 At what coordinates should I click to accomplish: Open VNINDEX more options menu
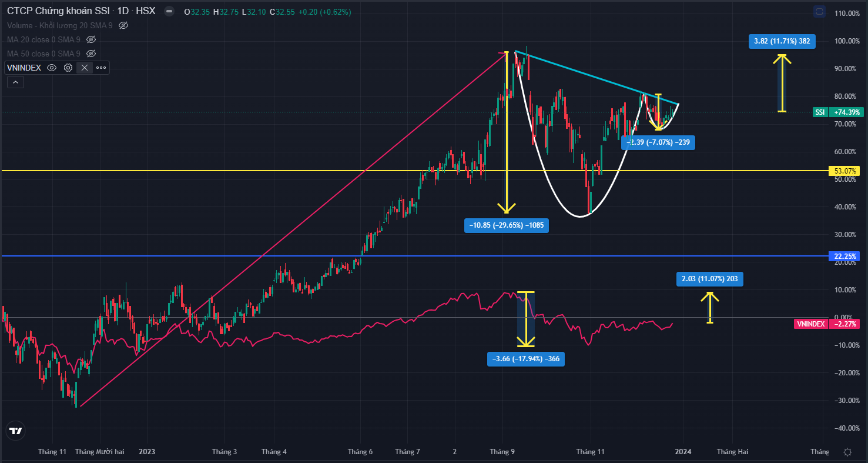click(x=101, y=68)
